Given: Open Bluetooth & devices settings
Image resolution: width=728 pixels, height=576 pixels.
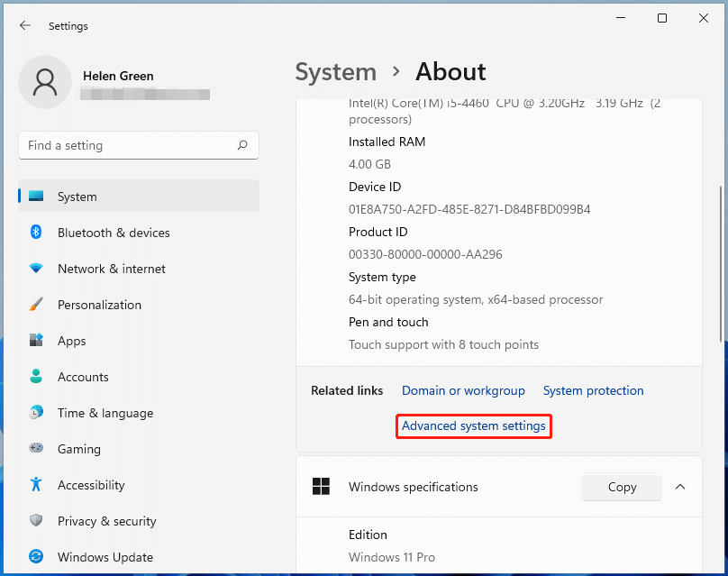Looking at the screenshot, I should 114,233.
